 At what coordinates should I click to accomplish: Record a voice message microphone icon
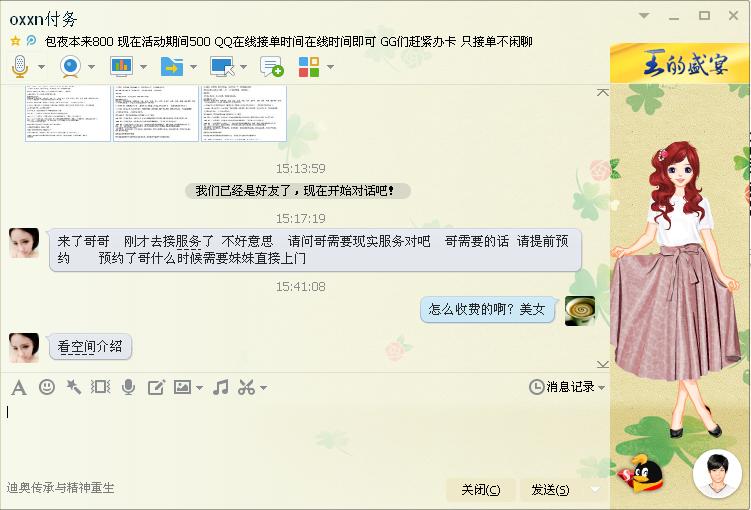(x=128, y=386)
